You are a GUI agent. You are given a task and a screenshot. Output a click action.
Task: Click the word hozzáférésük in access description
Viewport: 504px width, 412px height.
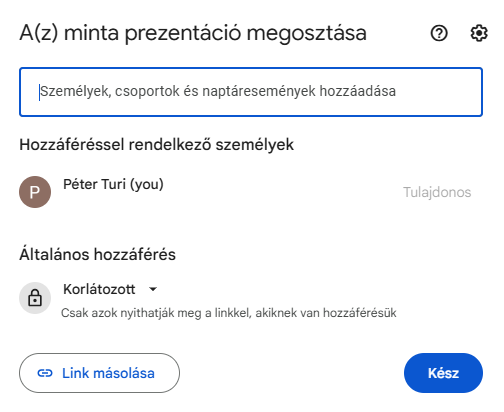click(x=360, y=313)
